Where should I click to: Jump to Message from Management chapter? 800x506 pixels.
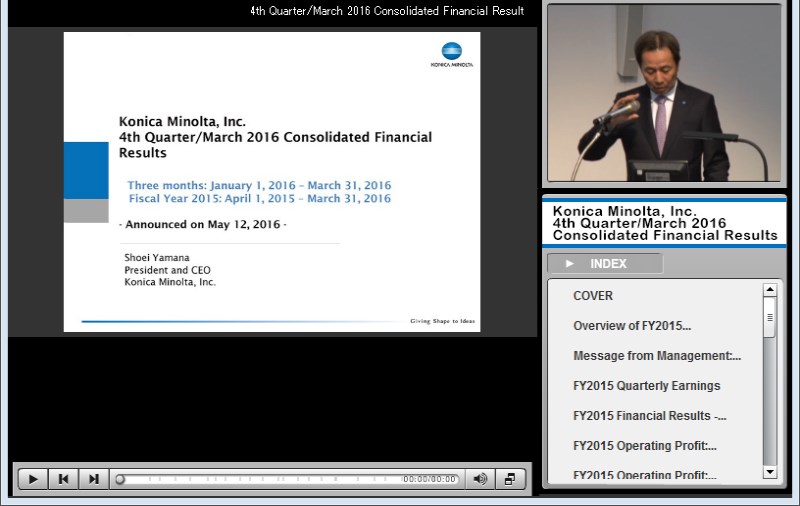(x=657, y=356)
